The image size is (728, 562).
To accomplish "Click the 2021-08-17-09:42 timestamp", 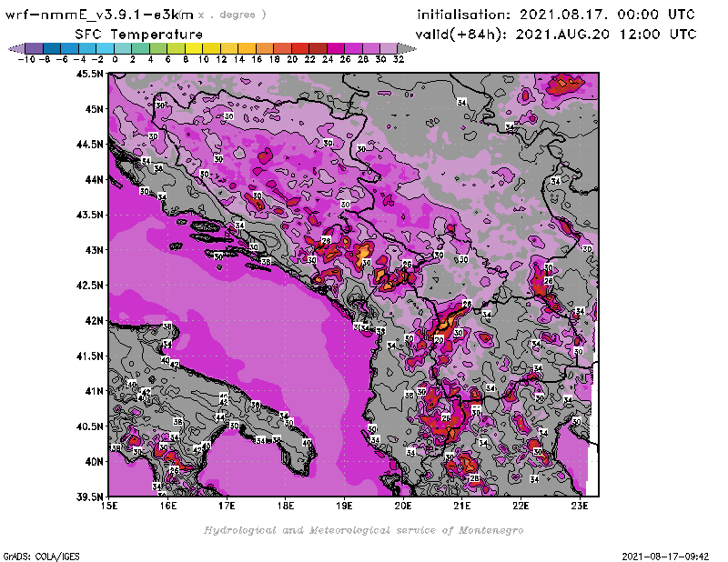I will (670, 555).
